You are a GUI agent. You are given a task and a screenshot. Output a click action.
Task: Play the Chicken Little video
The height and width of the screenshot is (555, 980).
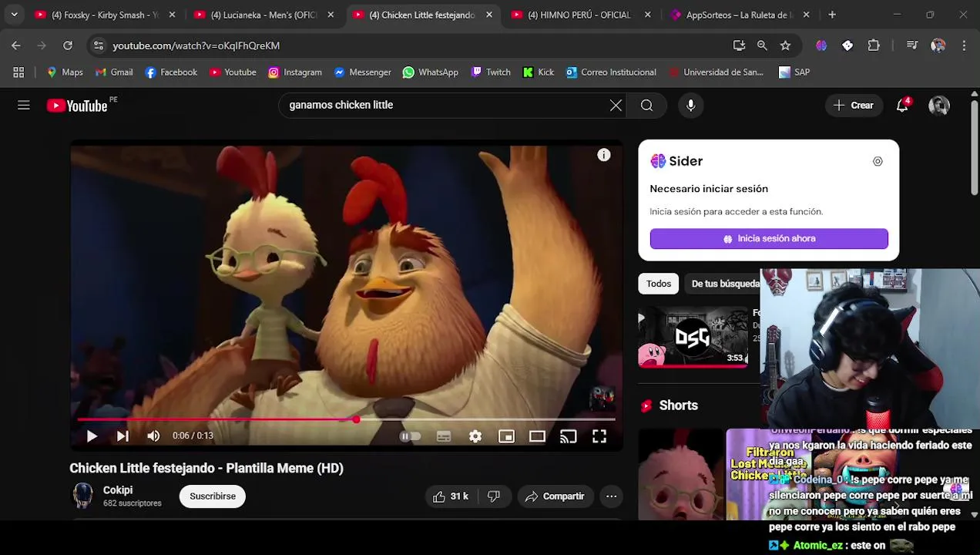coord(92,436)
